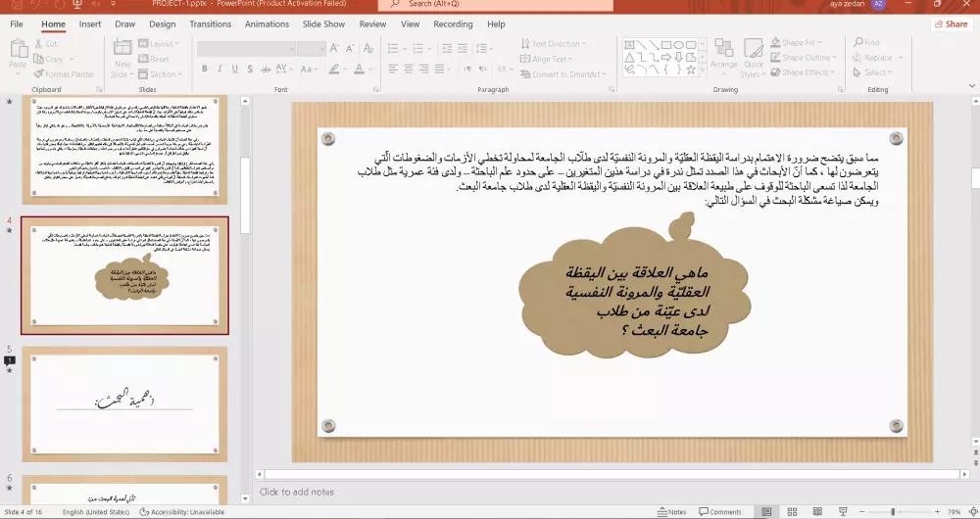Increase font size with the larger A icon
980x519 pixels.
point(334,49)
